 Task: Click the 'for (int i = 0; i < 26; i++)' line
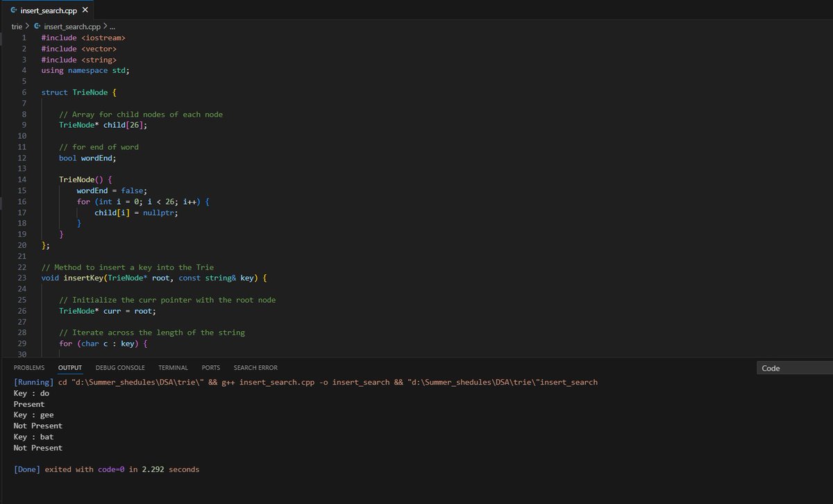(143, 201)
